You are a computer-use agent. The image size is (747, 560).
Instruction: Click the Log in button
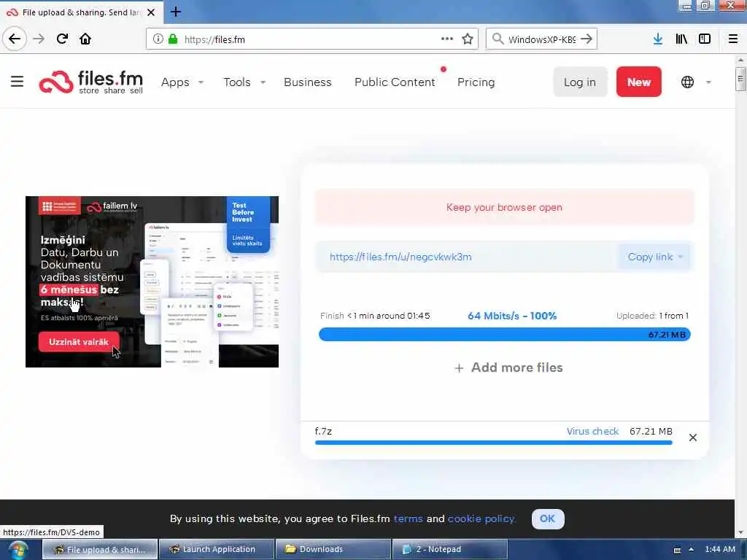[580, 82]
